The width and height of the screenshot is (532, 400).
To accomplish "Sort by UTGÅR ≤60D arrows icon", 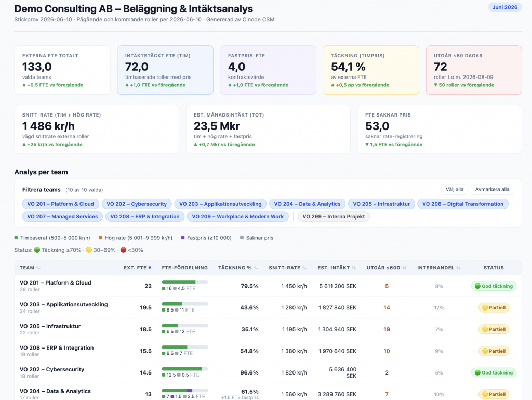I will click(x=404, y=268).
